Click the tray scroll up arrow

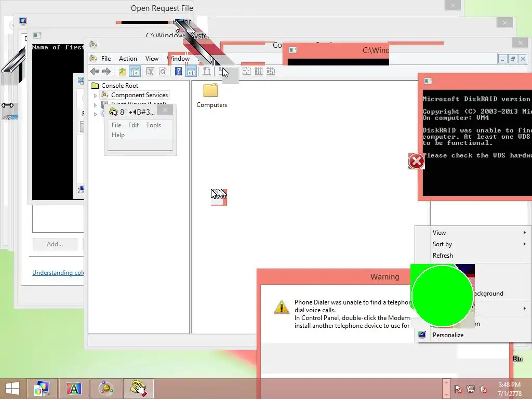click(446, 383)
